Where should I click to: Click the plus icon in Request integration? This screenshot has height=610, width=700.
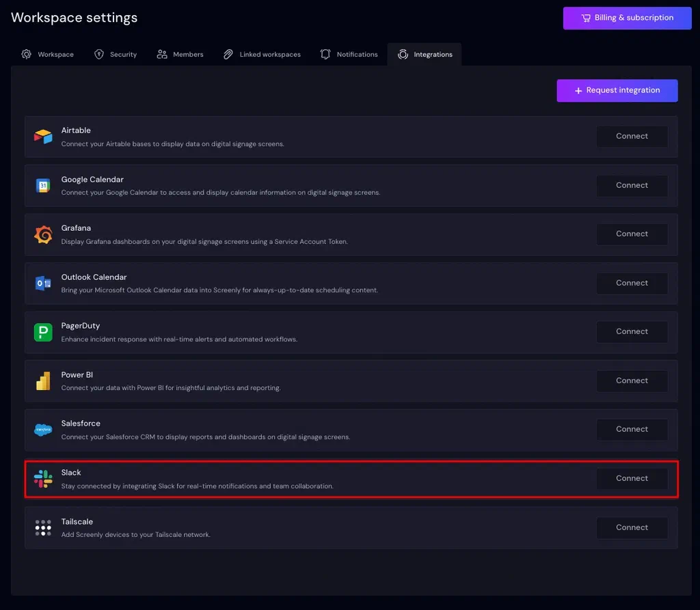578,91
